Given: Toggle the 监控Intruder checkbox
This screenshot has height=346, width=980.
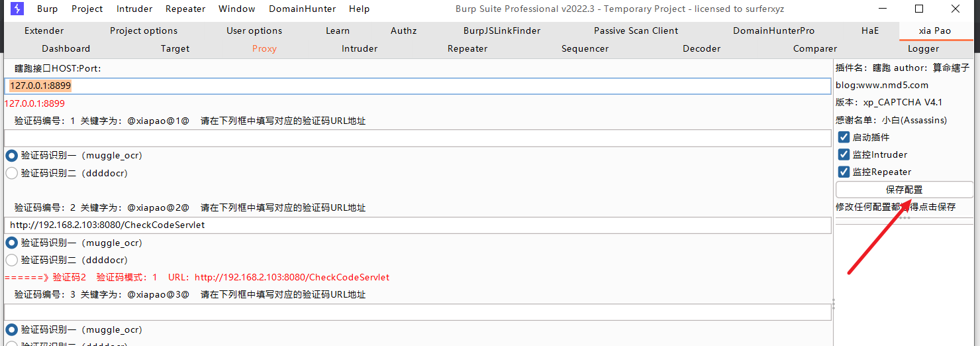Looking at the screenshot, I should click(844, 154).
